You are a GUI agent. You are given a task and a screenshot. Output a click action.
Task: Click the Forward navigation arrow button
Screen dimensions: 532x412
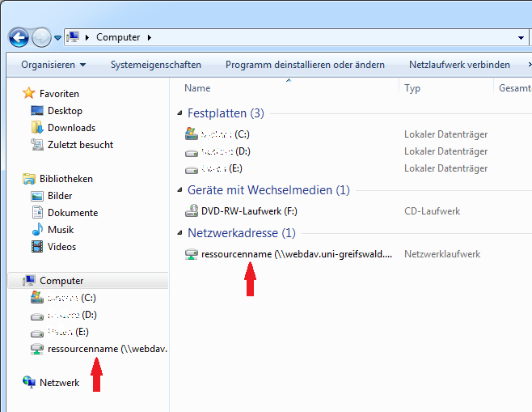click(x=41, y=37)
